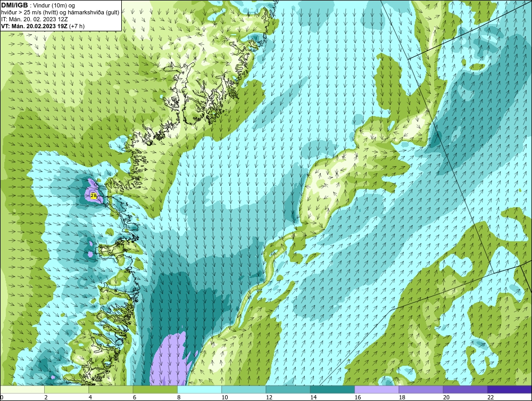Select the 20–22 m/s dark purple swatch
This screenshot has width=532, height=401.
pos(465,389)
